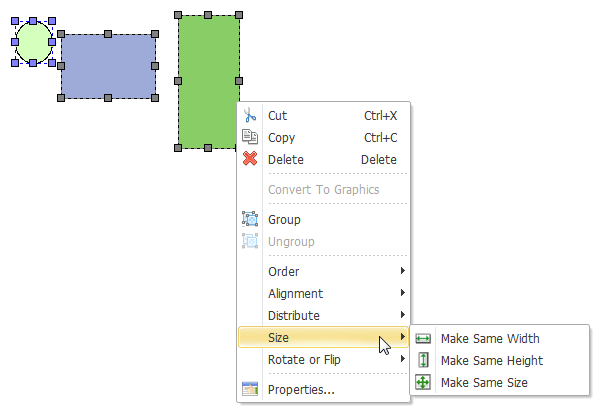Expand the Alignment submenu arrow

pyautogui.click(x=403, y=293)
